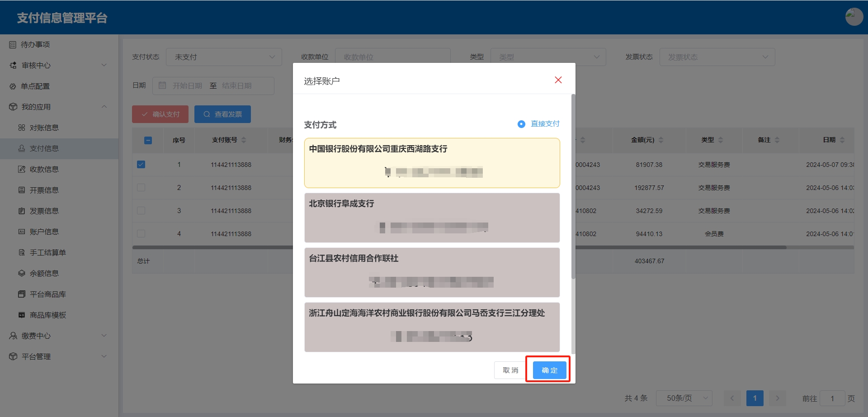Click the calendar icon in date field
Viewport: 868px width, 417px height.
coord(163,85)
